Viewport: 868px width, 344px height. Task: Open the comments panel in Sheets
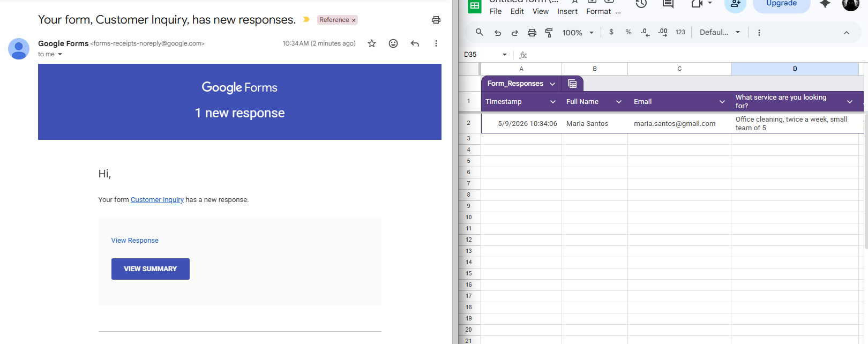(668, 4)
